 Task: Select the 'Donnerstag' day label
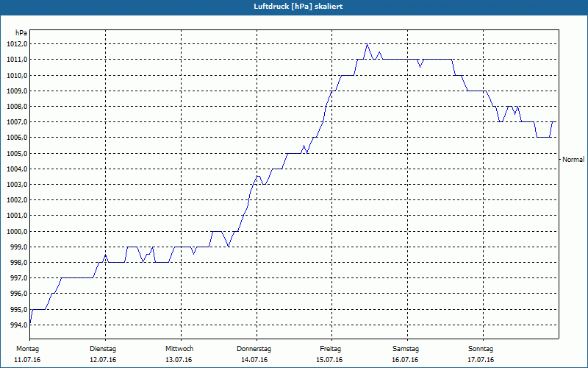[254, 349]
